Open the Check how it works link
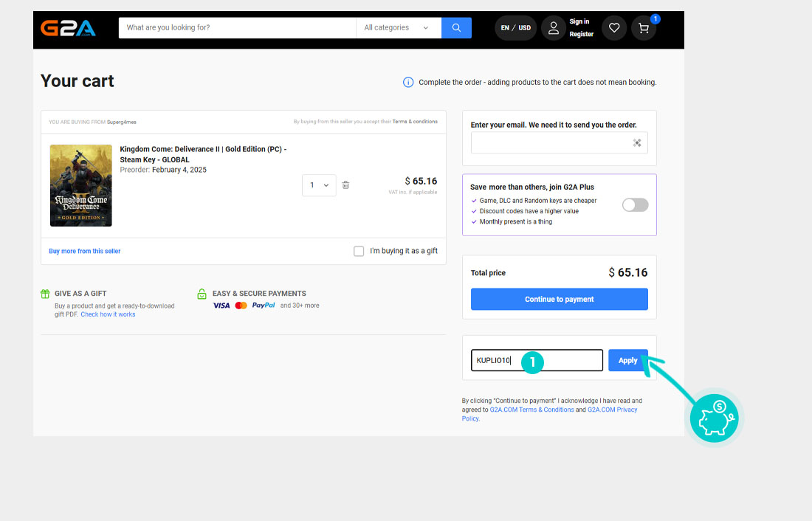The image size is (812, 521). (x=108, y=314)
